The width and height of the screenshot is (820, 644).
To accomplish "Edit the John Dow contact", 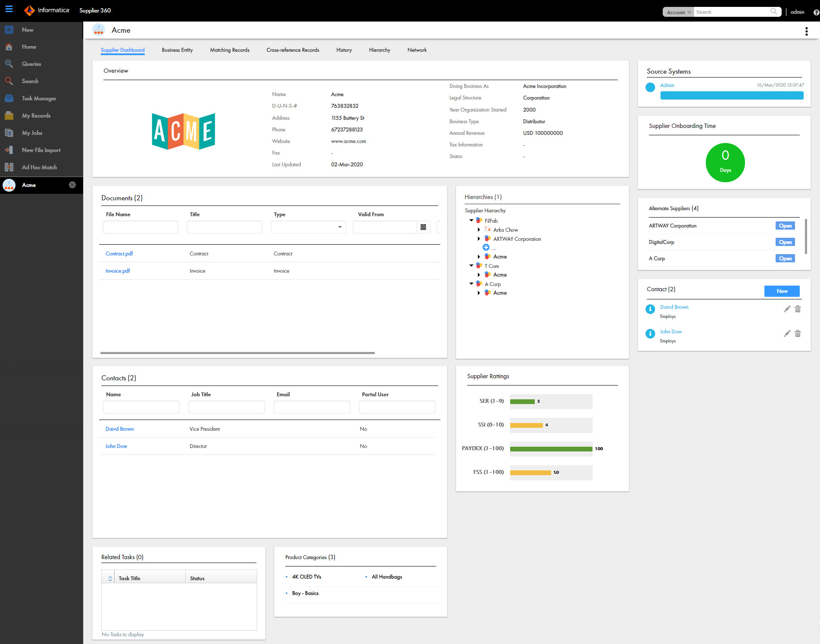I will coord(787,333).
